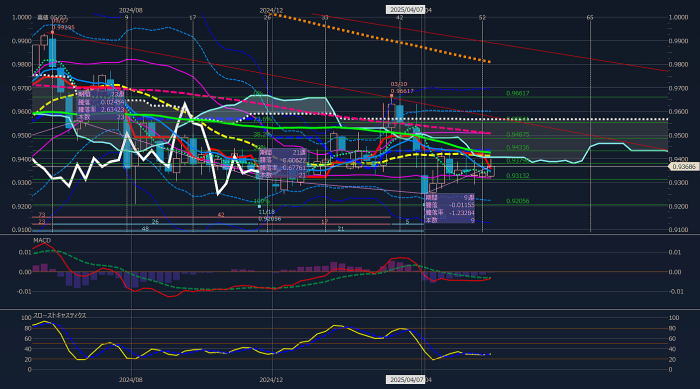Click the info box showing 2.63423
Screen dimensions: 700x389
101,105
